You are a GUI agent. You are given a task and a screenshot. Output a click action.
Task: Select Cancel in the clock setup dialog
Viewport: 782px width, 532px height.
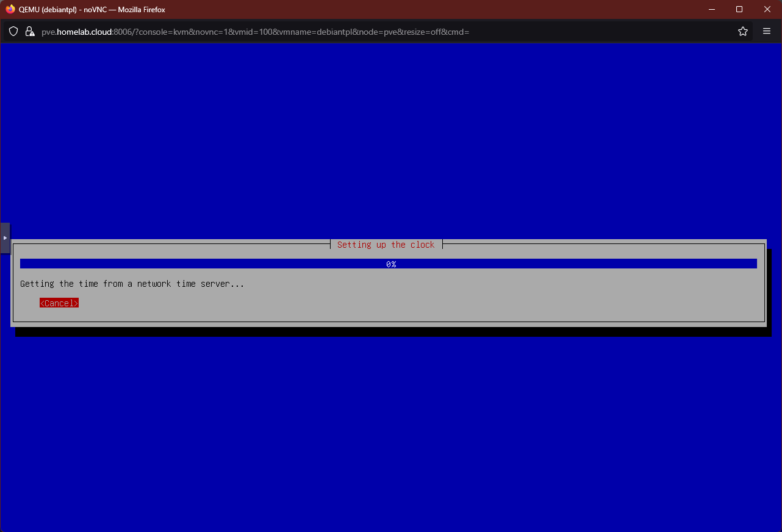[x=59, y=303]
